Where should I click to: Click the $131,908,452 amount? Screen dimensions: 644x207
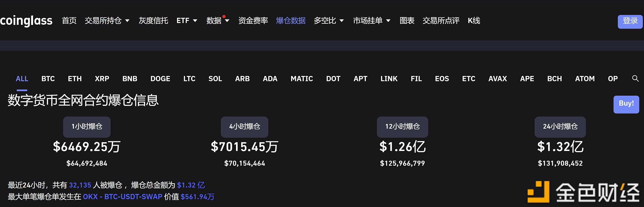click(x=560, y=163)
